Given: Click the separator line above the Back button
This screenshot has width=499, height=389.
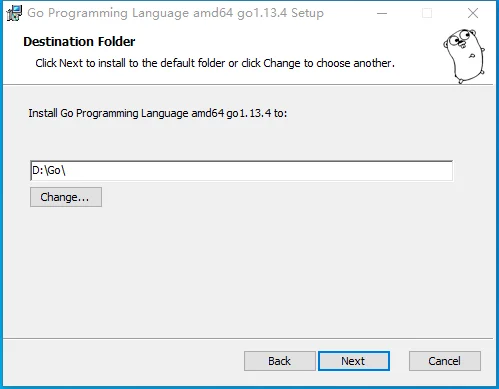Looking at the screenshot, I should 248,339.
